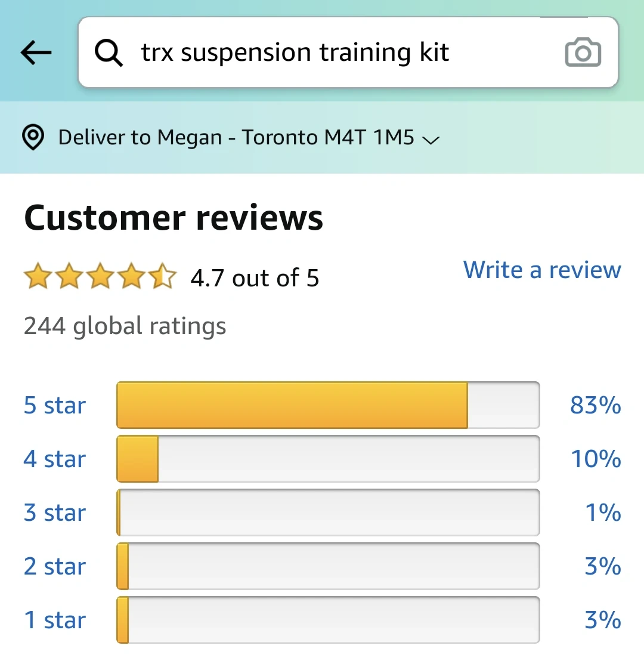
Task: Select the 5 star reviews link
Action: click(x=55, y=405)
